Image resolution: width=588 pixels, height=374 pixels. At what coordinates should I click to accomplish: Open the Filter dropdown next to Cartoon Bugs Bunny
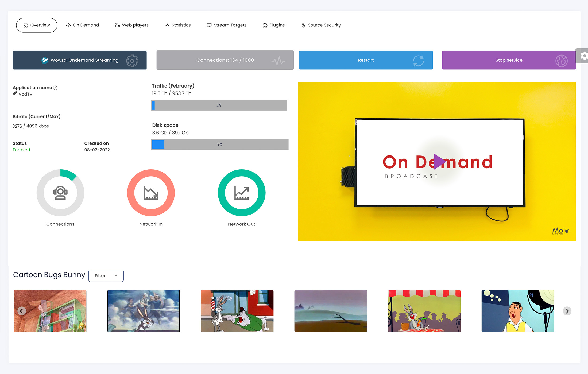click(x=106, y=275)
